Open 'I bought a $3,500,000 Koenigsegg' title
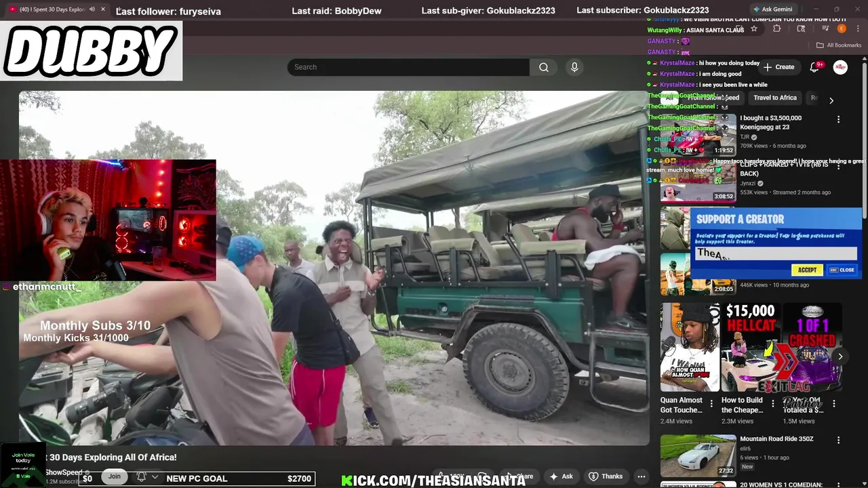Image resolution: width=868 pixels, height=488 pixels. 770,122
